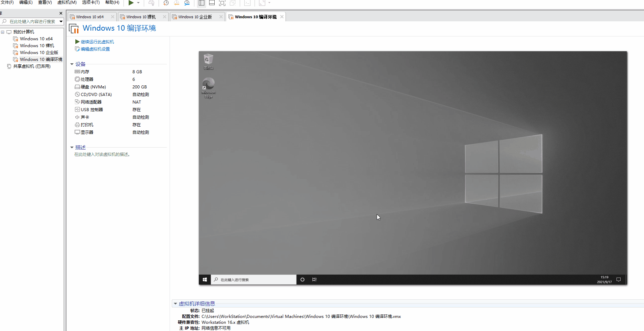Image resolution: width=644 pixels, height=331 pixels.
Task: Open the library search dropdown arrow
Action: pos(61,21)
